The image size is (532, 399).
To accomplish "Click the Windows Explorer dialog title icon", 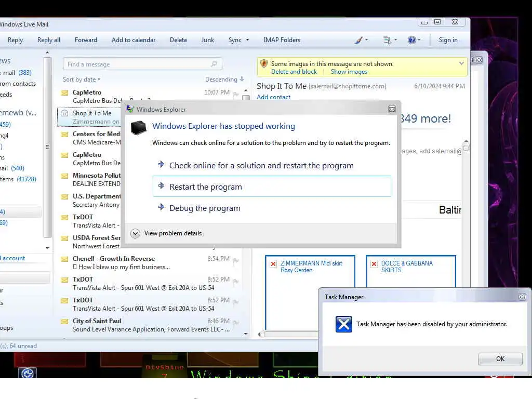I will [x=130, y=109].
